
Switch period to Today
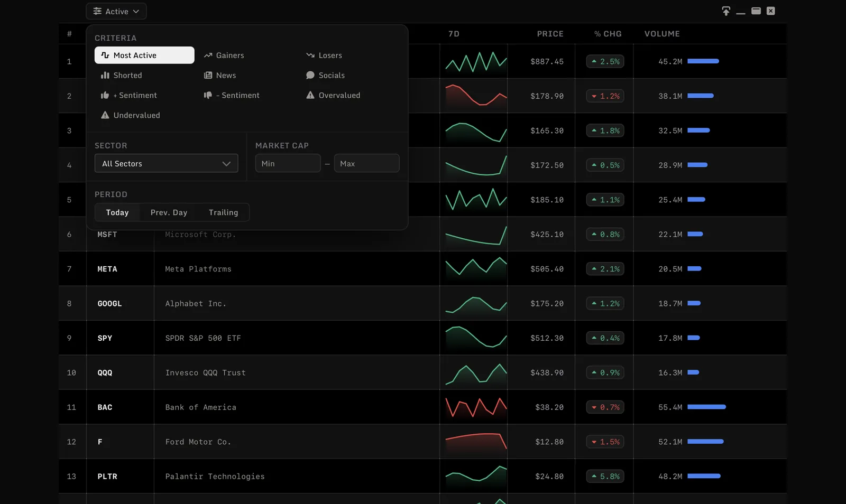[x=117, y=212]
